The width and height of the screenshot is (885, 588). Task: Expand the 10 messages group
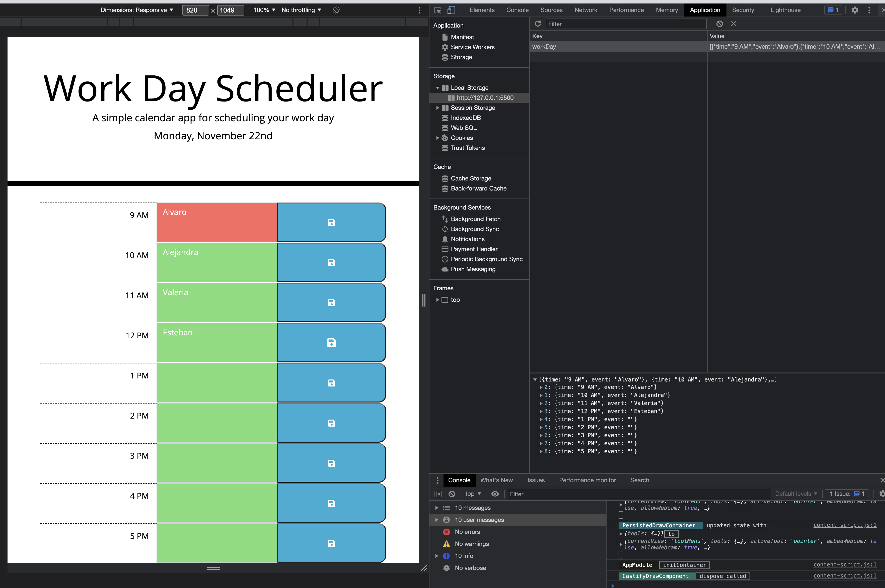436,508
